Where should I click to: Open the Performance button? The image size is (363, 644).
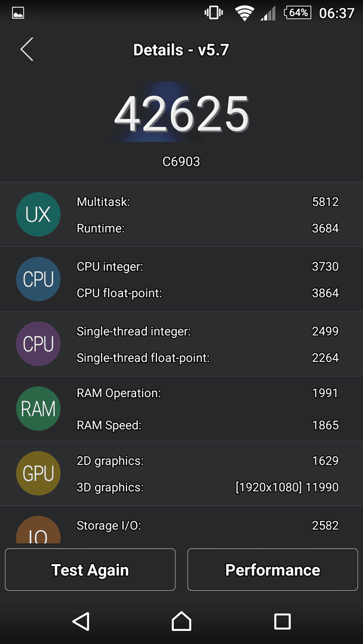(273, 569)
